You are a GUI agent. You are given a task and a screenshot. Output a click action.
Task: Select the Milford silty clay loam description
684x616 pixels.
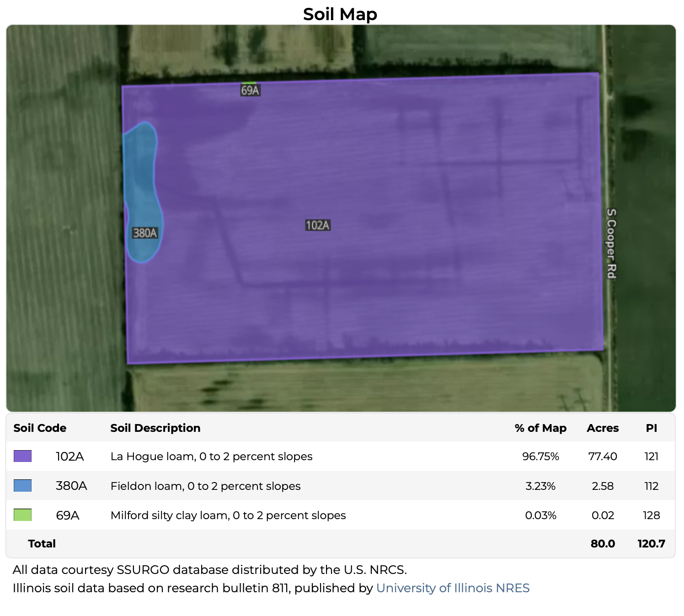pos(228,515)
